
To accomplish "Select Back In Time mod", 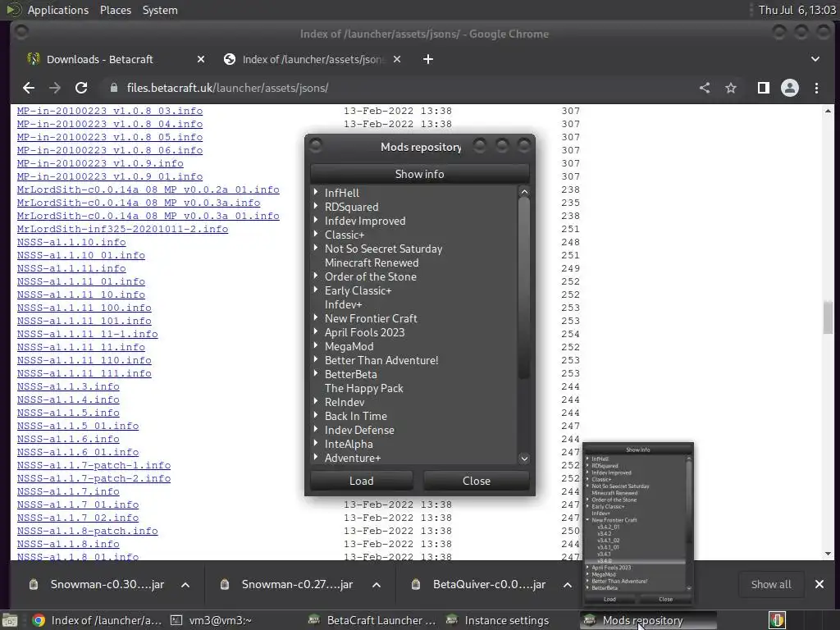I will point(356,416).
